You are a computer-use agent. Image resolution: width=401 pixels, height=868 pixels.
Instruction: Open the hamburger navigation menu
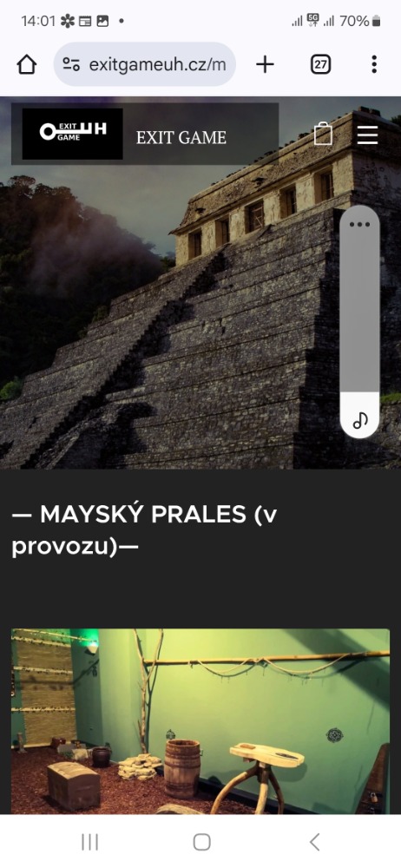[x=367, y=135]
